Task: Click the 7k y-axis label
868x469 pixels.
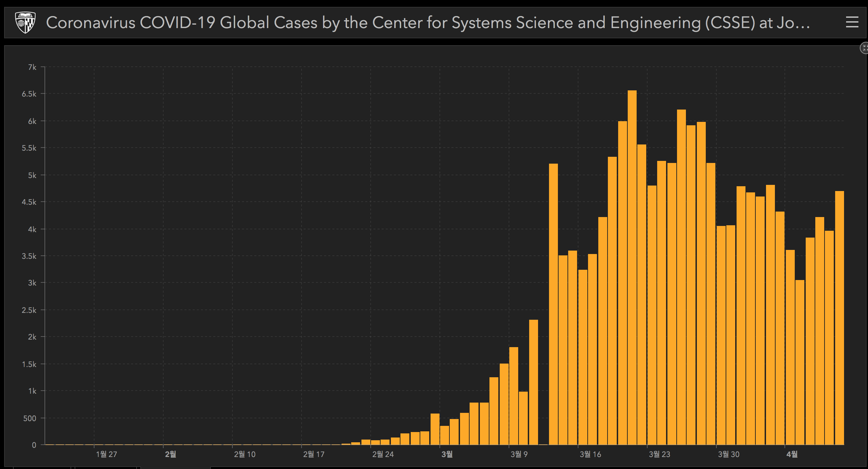Action: coord(32,67)
